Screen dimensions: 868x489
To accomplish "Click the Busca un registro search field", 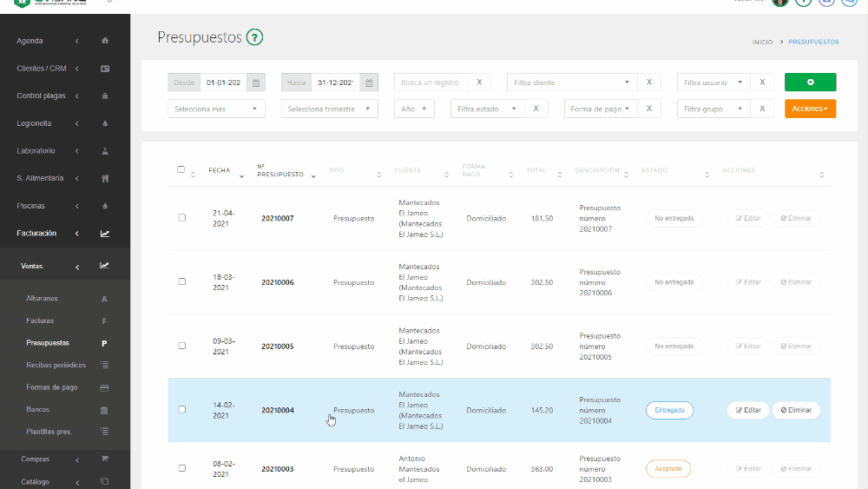I will (x=431, y=83).
